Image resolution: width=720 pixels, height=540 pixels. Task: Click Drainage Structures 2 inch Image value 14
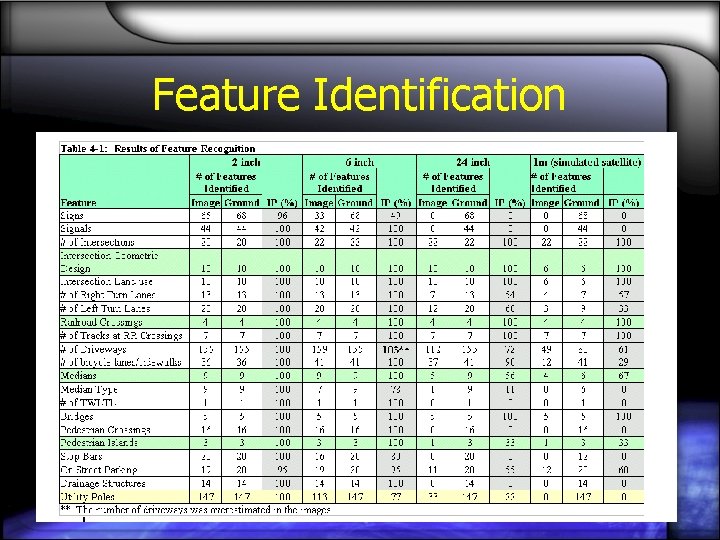pyautogui.click(x=206, y=483)
